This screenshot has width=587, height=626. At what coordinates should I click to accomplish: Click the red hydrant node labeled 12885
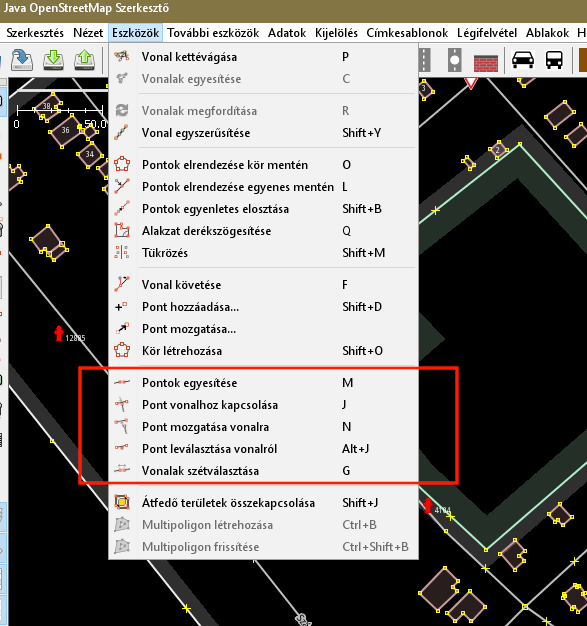tap(59, 333)
